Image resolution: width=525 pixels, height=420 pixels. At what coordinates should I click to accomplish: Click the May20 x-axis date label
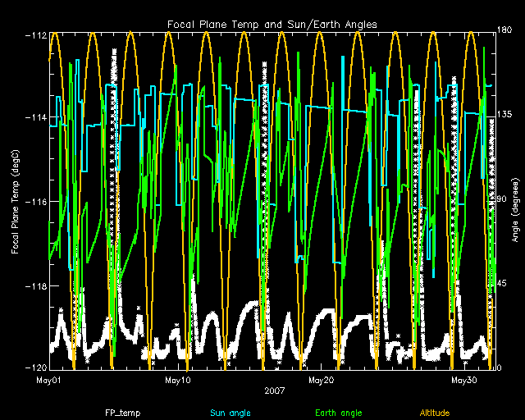click(x=320, y=381)
